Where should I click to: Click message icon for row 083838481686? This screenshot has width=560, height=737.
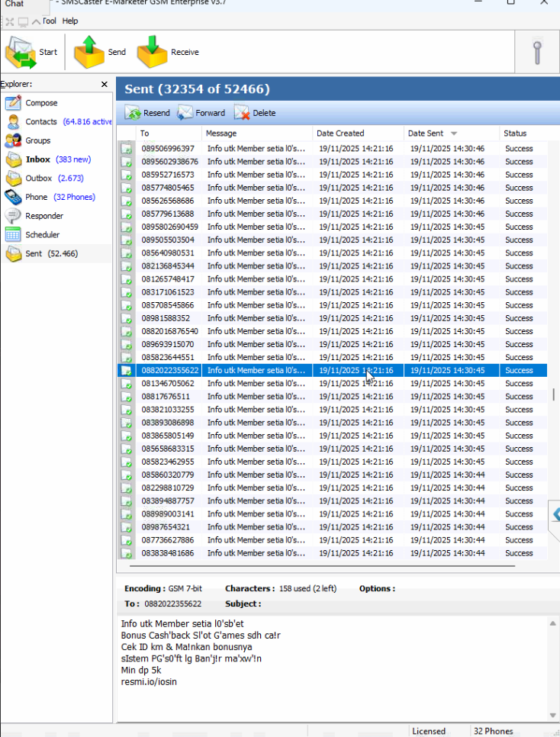coord(126,553)
